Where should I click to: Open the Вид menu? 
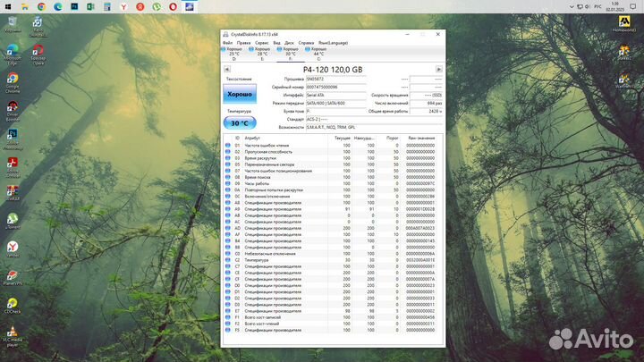276,43
